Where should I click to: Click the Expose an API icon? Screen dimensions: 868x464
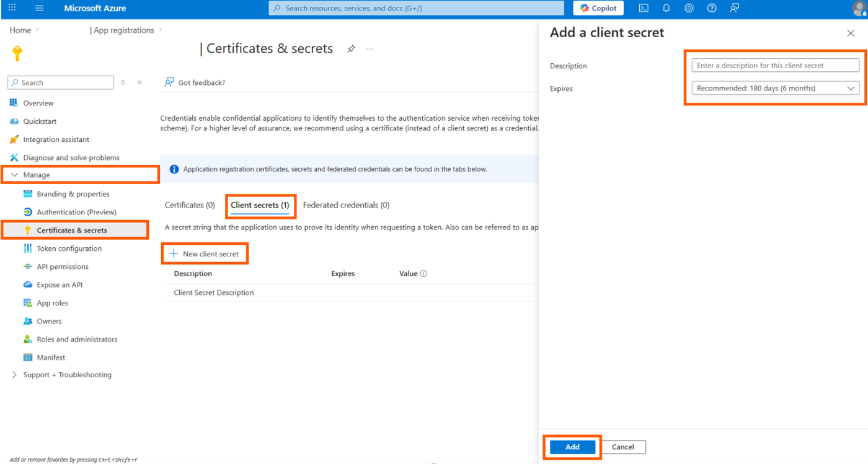pos(27,285)
